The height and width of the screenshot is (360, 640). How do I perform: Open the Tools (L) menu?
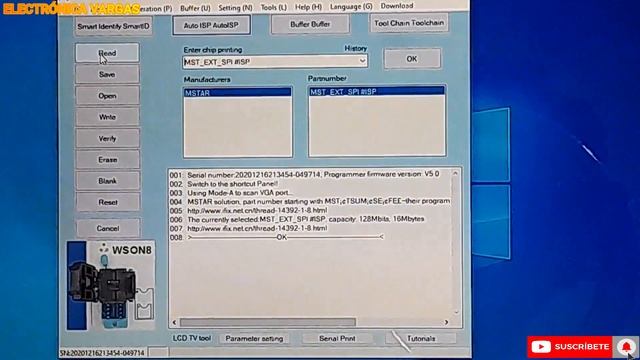[x=273, y=7]
